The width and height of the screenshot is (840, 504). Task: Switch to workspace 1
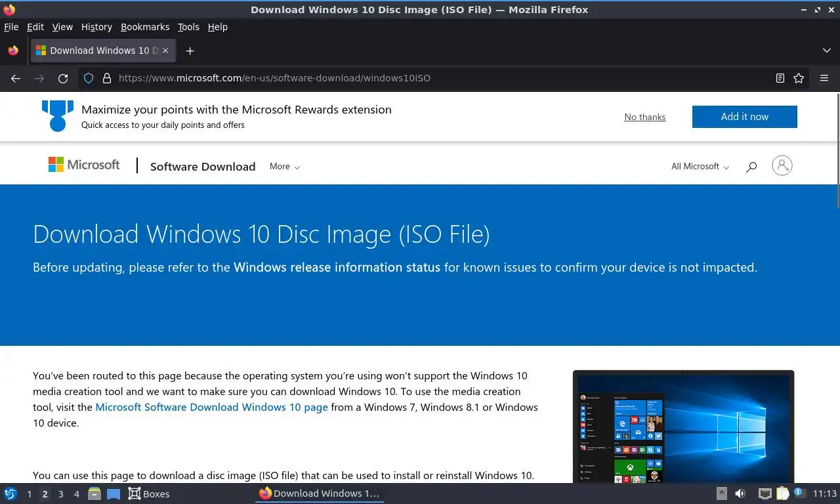pyautogui.click(x=29, y=494)
